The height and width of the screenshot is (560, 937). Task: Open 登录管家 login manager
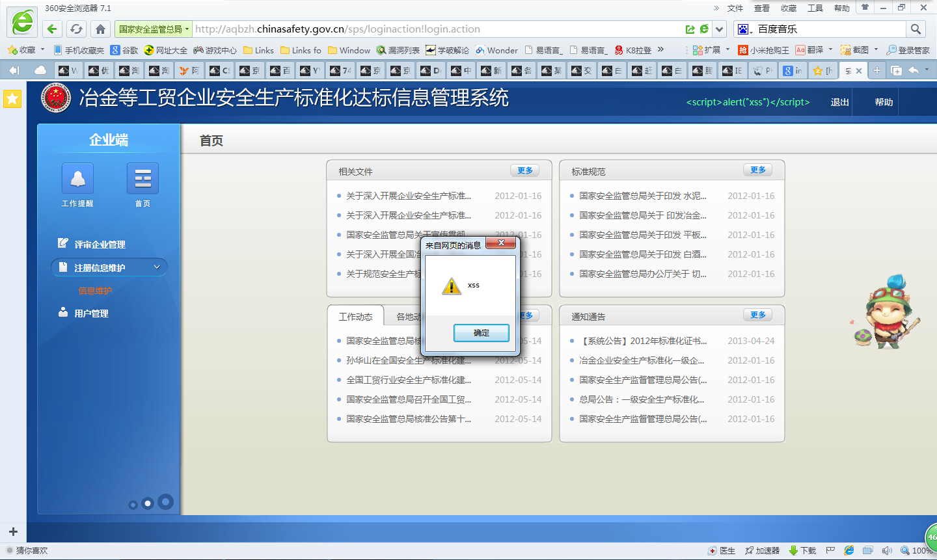(908, 50)
